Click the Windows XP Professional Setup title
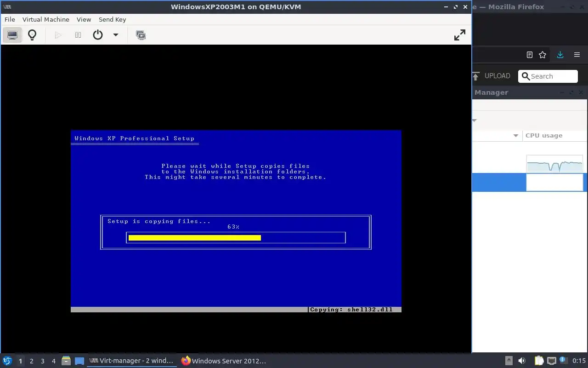Image resolution: width=588 pixels, height=368 pixels. pos(135,138)
